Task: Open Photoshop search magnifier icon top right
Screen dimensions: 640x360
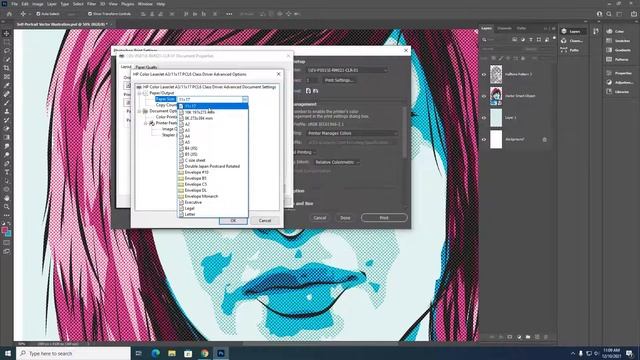Action: coord(609,14)
